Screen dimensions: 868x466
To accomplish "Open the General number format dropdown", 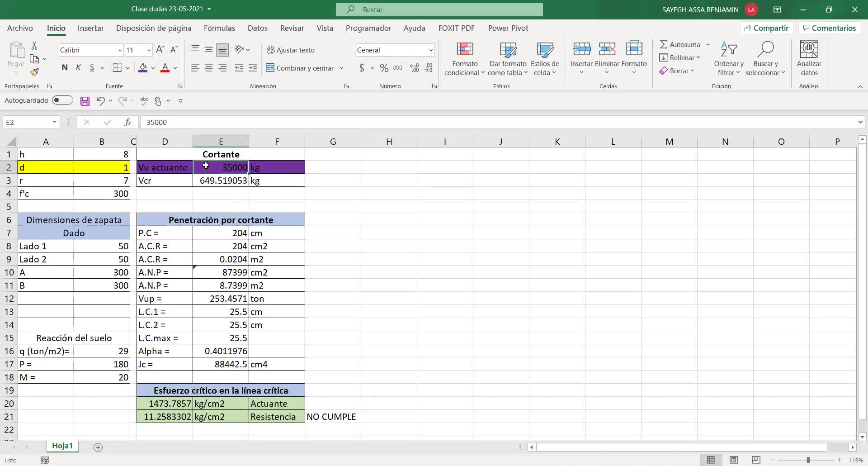I will [430, 50].
